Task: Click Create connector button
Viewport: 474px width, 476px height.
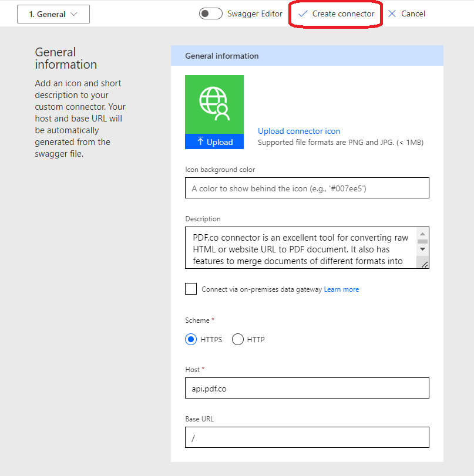Action: (x=336, y=13)
